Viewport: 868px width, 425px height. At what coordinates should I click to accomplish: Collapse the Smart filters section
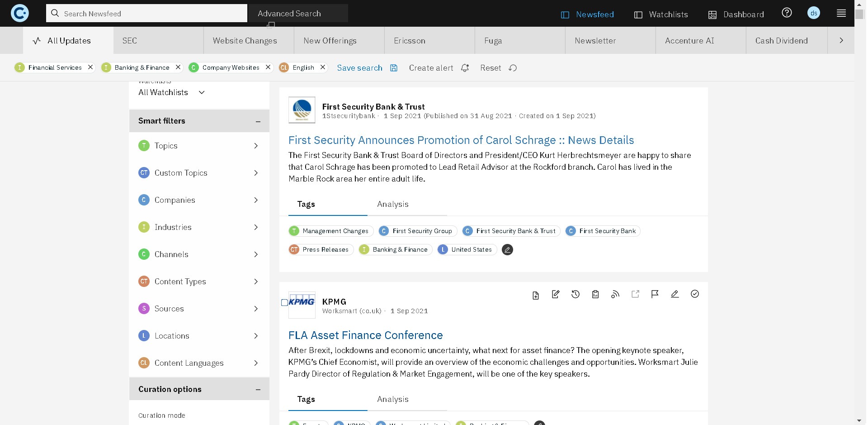pos(258,121)
